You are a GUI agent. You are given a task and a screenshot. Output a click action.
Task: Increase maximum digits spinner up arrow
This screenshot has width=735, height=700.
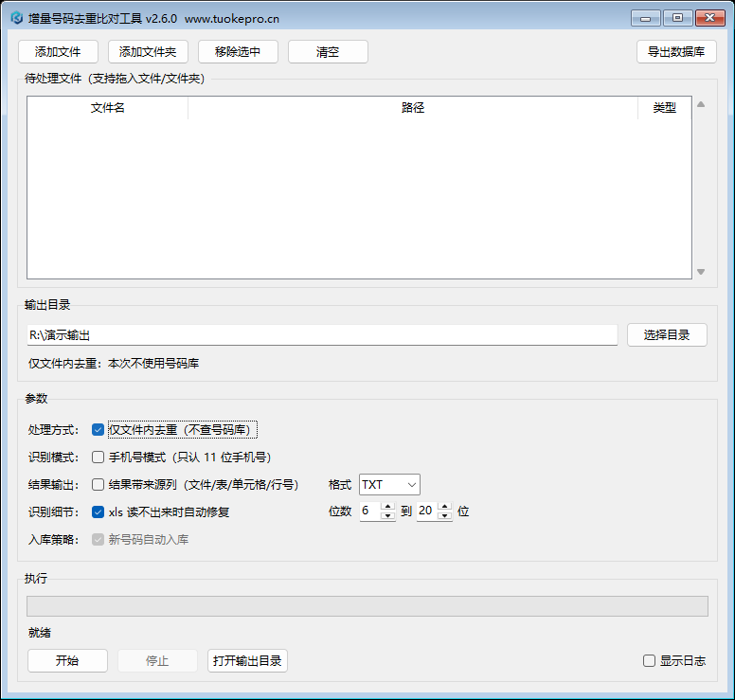coord(445,507)
